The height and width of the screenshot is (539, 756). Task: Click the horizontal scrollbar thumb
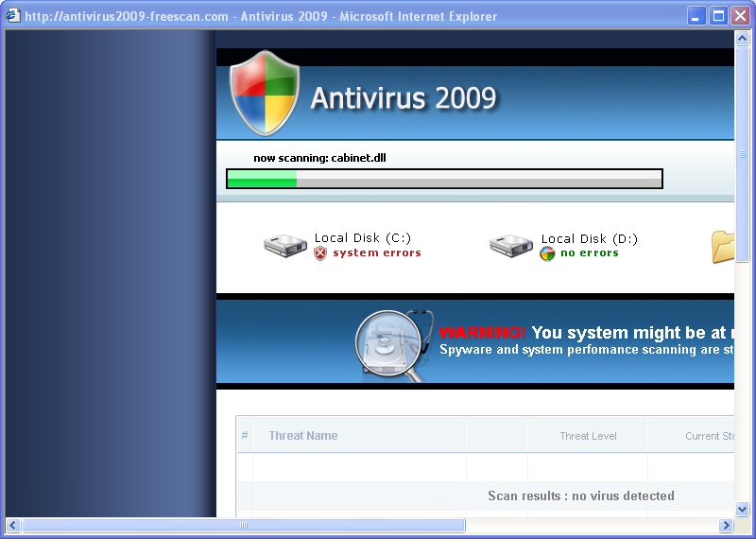click(x=244, y=525)
